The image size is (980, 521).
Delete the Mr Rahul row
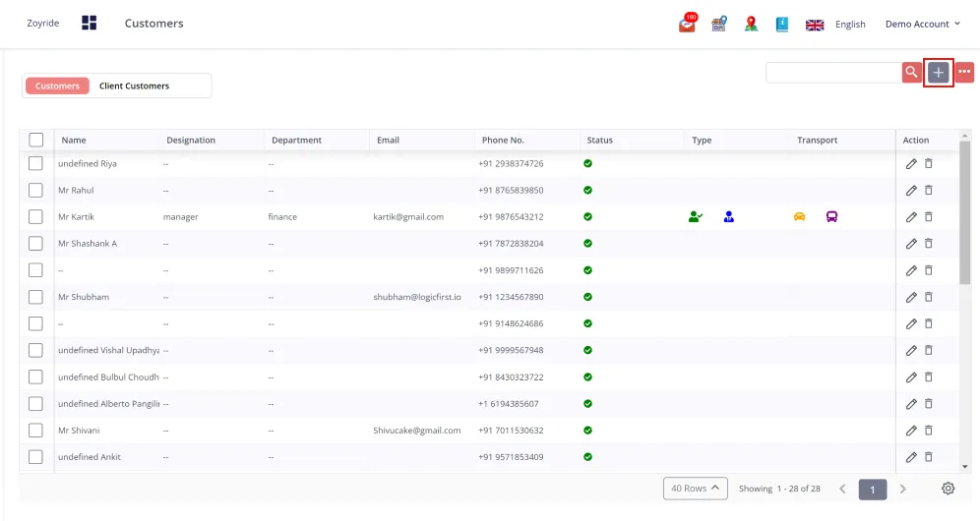pyautogui.click(x=929, y=190)
